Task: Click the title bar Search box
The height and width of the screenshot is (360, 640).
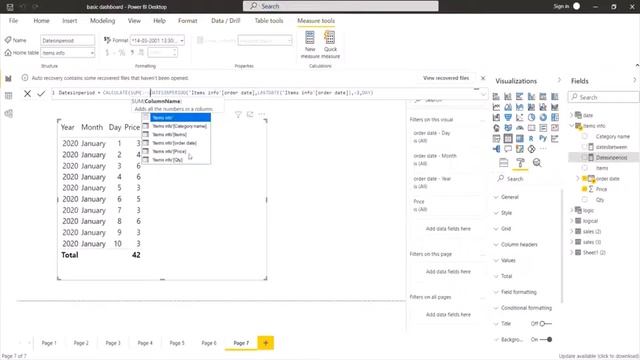Action: [x=340, y=6]
